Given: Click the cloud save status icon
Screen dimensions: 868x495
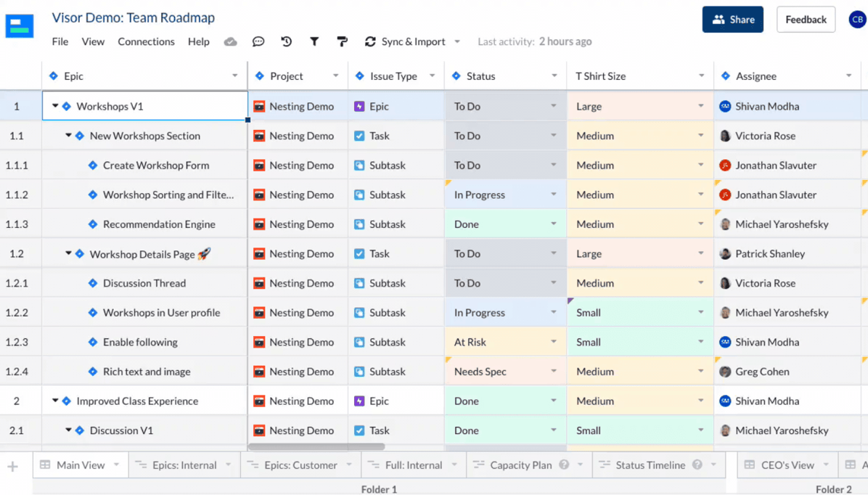Looking at the screenshot, I should 231,42.
